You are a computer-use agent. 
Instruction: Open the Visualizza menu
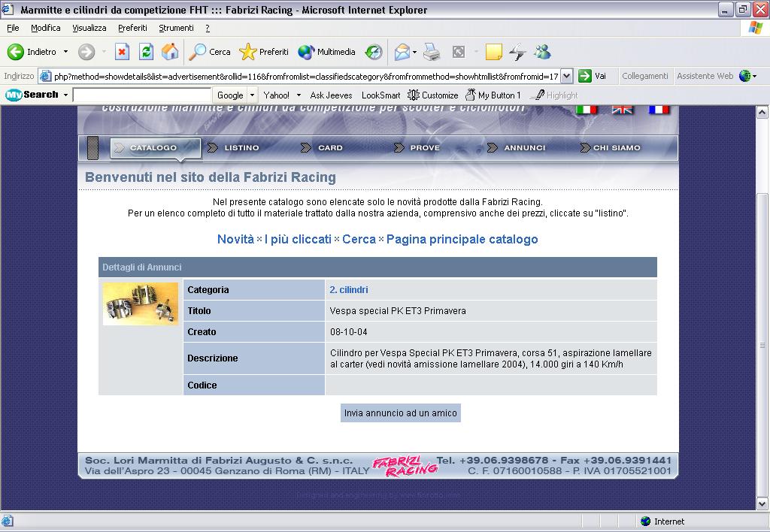pos(89,28)
